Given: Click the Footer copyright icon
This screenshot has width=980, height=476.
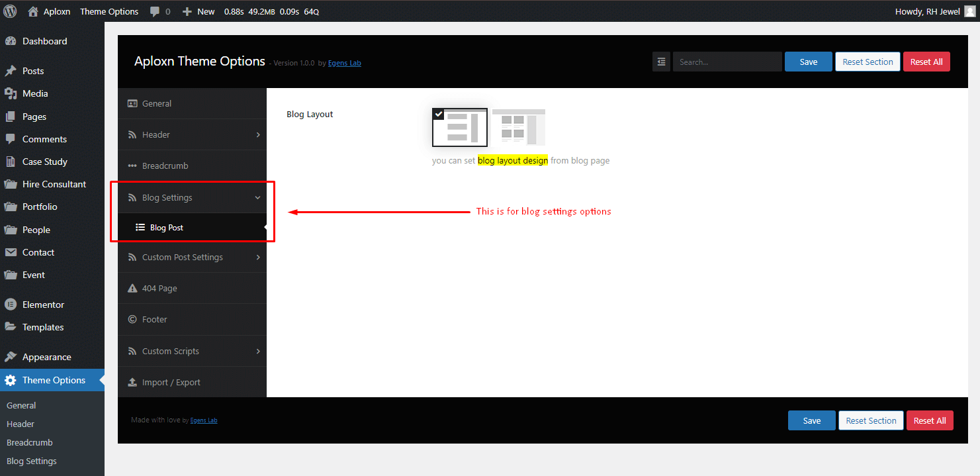Looking at the screenshot, I should pyautogui.click(x=132, y=319).
